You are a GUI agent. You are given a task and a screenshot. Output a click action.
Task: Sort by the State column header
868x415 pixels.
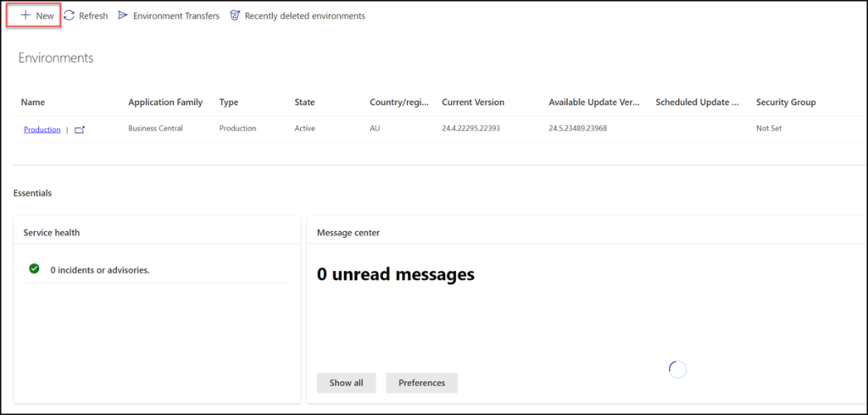(304, 102)
